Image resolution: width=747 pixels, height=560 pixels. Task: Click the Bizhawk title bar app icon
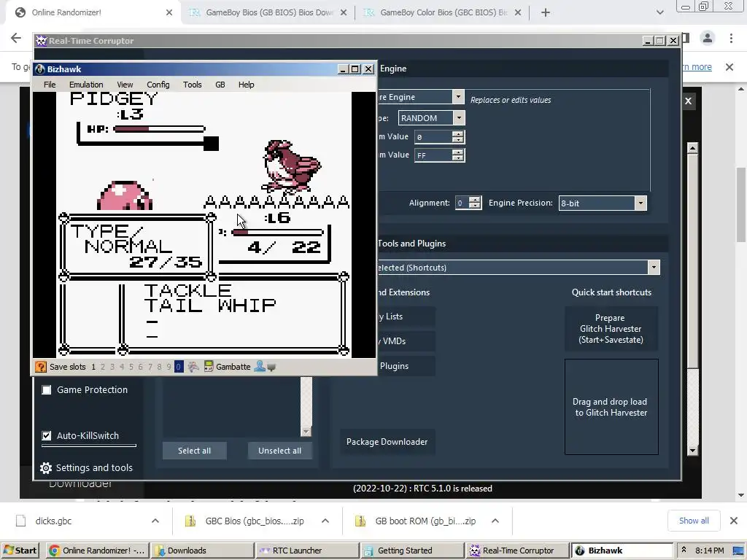[40, 69]
